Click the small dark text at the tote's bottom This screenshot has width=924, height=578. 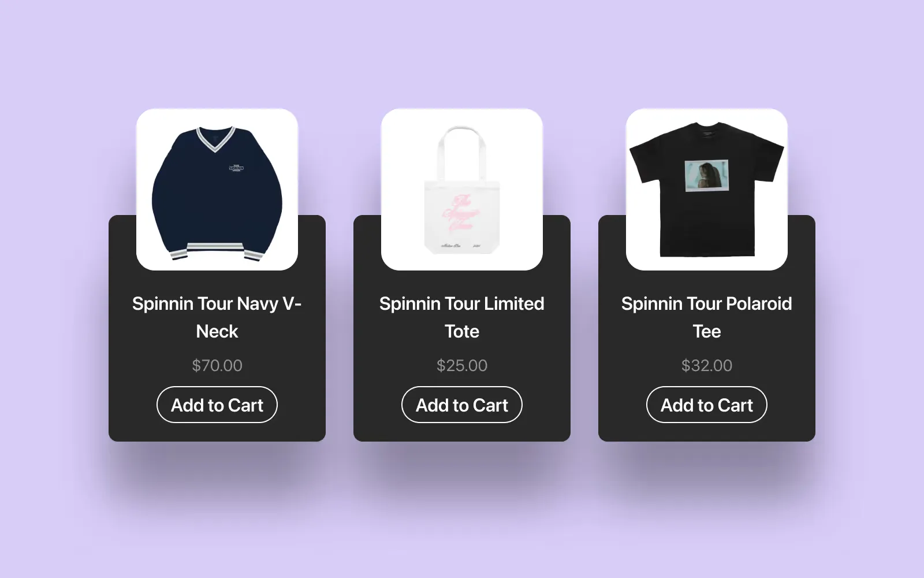(461, 246)
